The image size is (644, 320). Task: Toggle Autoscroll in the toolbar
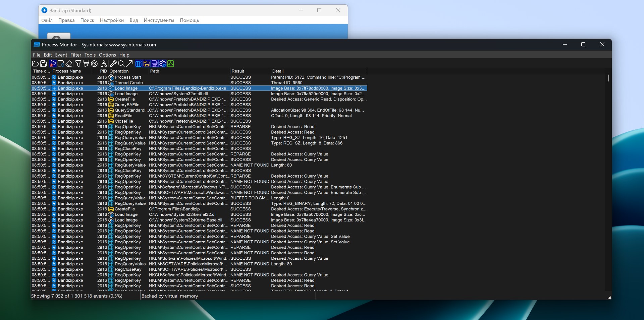coord(61,64)
